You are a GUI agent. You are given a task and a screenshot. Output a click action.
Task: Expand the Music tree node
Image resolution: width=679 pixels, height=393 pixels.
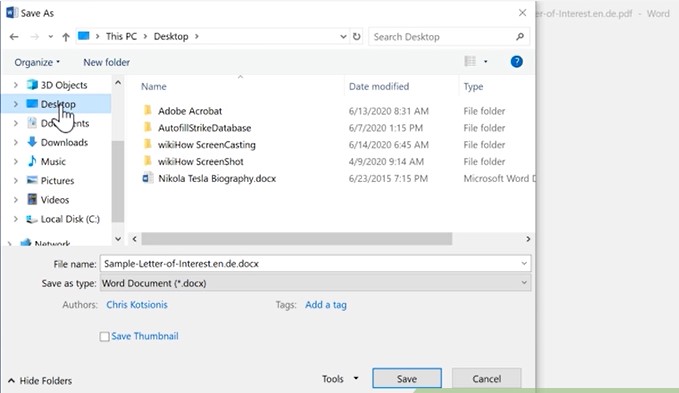16,161
